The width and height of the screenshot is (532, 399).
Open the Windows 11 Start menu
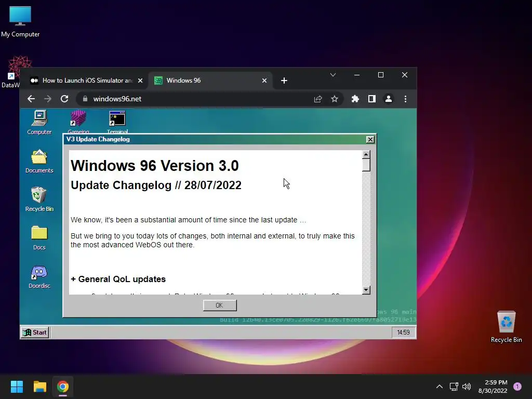click(17, 387)
